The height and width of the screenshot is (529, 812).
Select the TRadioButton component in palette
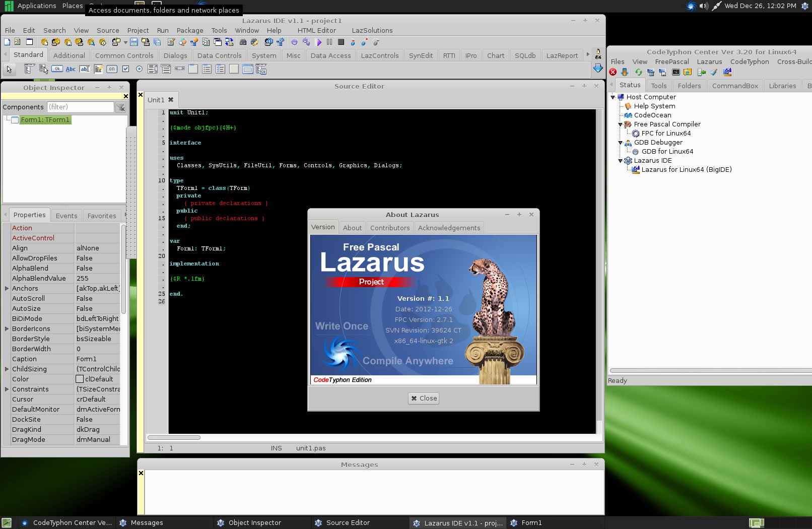[139, 69]
